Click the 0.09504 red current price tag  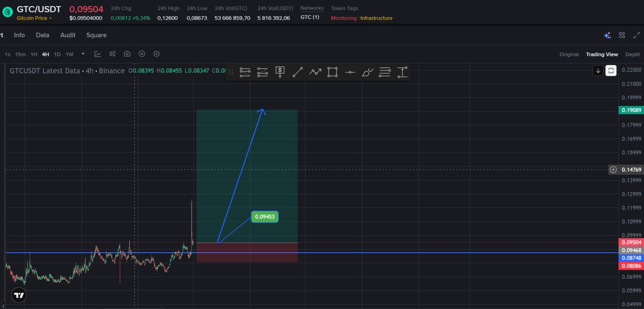pos(631,243)
